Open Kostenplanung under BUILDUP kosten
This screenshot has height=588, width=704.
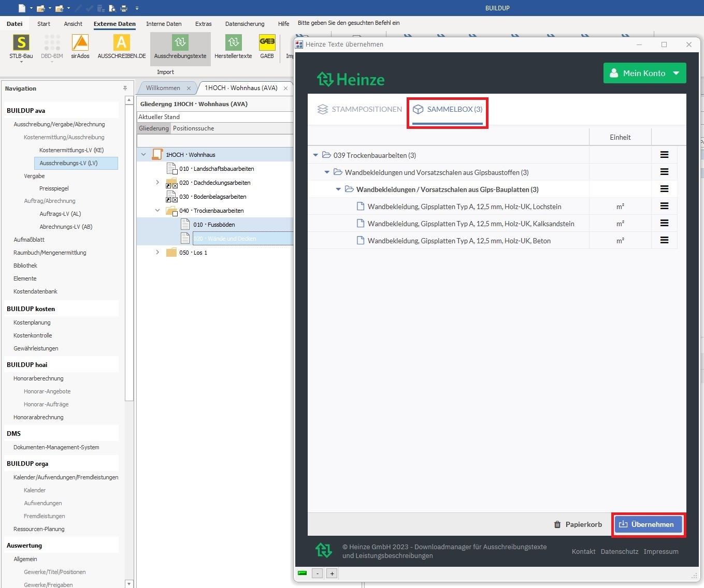click(x=32, y=322)
